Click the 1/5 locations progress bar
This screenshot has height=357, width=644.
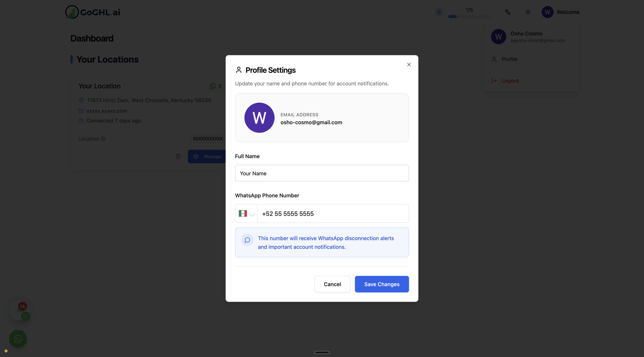click(x=469, y=17)
